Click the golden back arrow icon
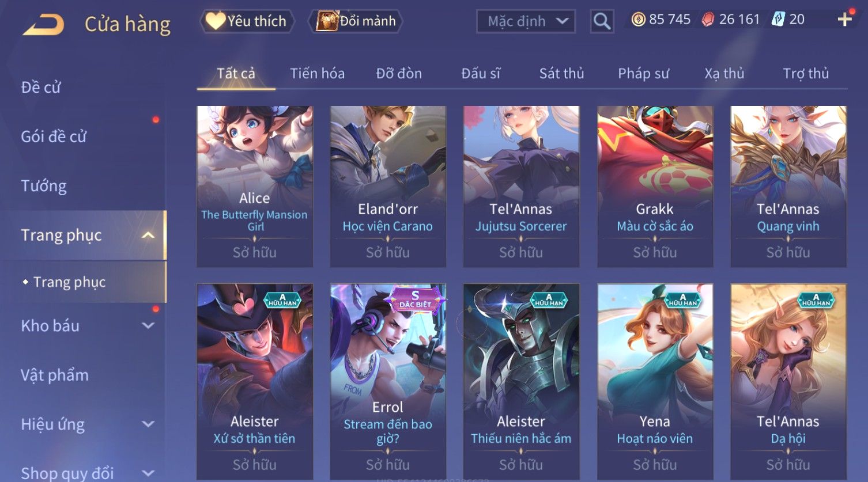868x482 pixels. click(x=43, y=25)
